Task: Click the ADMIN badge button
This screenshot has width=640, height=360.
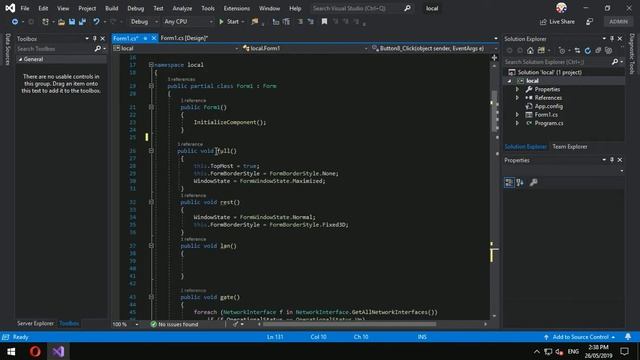Action: click(618, 22)
